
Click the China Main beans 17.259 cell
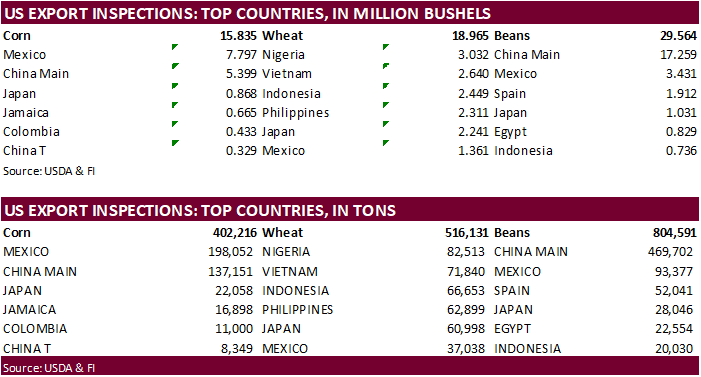pos(678,55)
